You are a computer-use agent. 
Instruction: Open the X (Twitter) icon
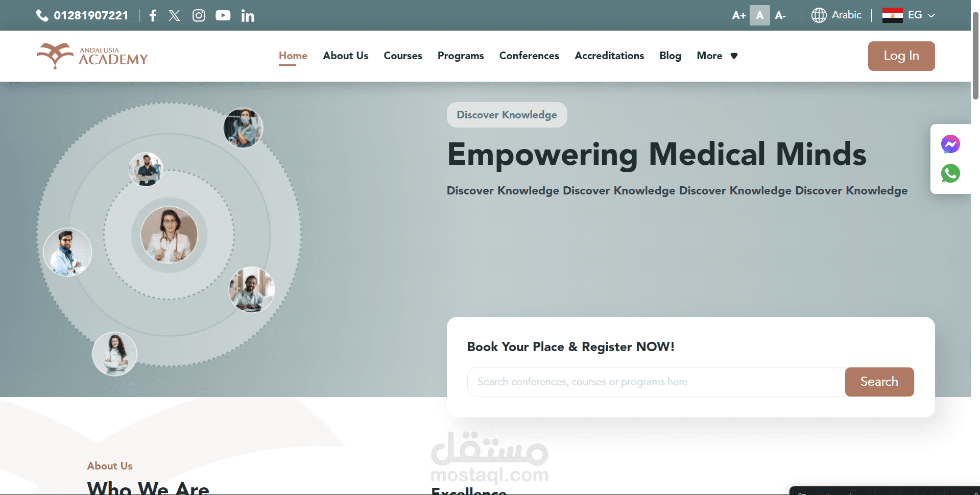click(x=175, y=15)
